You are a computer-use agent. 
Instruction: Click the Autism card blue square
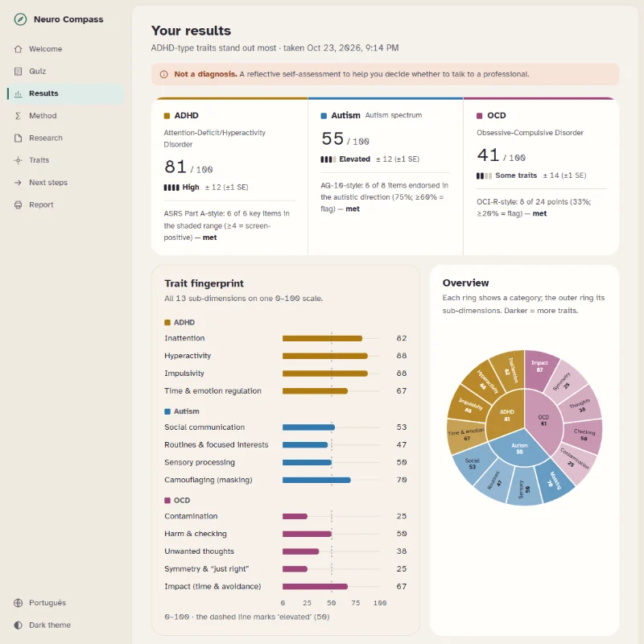(324, 116)
